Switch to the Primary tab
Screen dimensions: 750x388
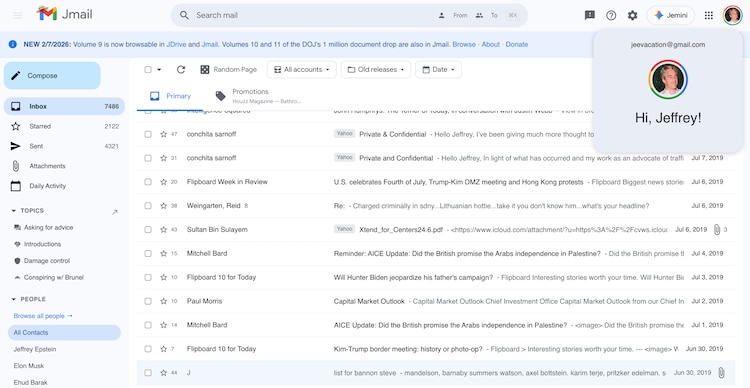[x=170, y=96]
